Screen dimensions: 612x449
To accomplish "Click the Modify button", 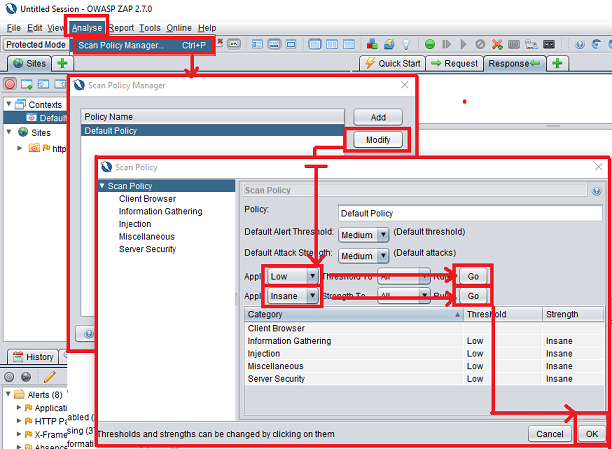I will 378,140.
